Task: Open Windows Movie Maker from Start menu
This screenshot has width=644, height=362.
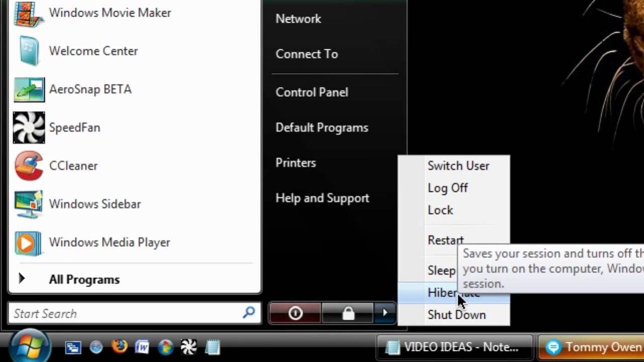Action: tap(110, 13)
